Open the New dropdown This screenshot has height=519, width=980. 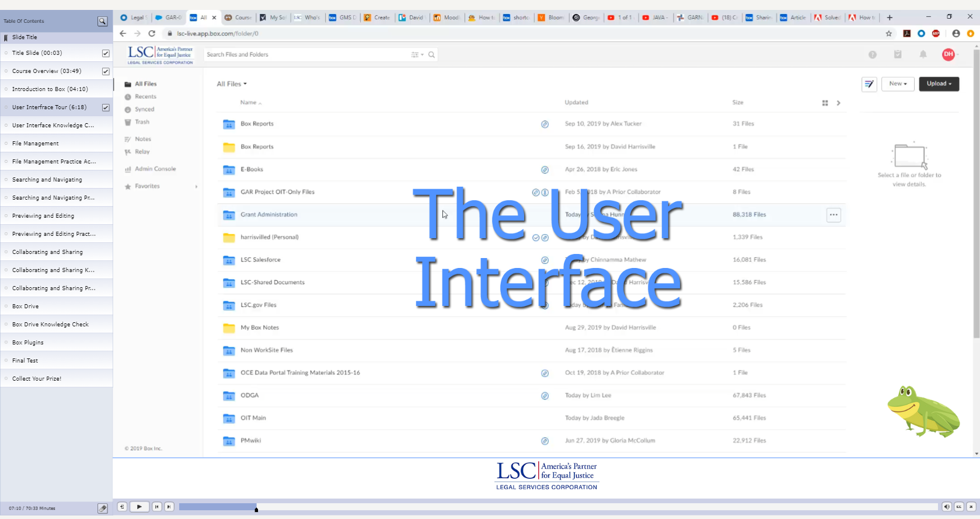click(898, 84)
